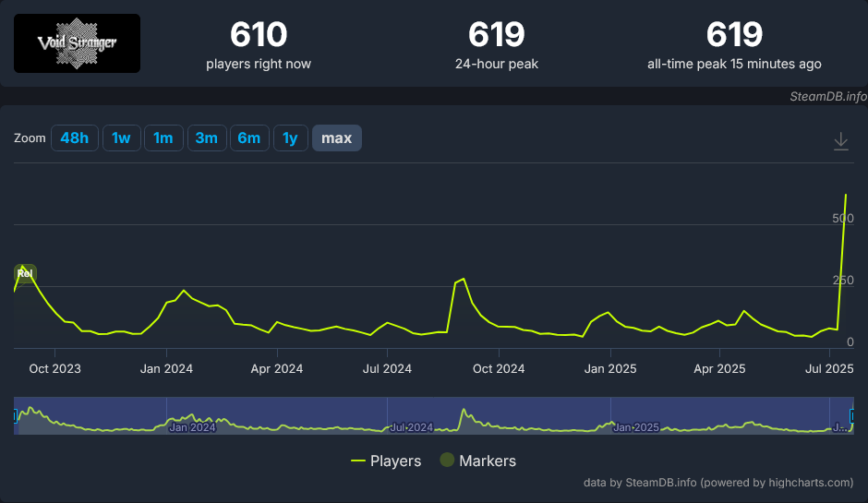Click the 500 y-axis value
The height and width of the screenshot is (503, 868).
pyautogui.click(x=842, y=218)
